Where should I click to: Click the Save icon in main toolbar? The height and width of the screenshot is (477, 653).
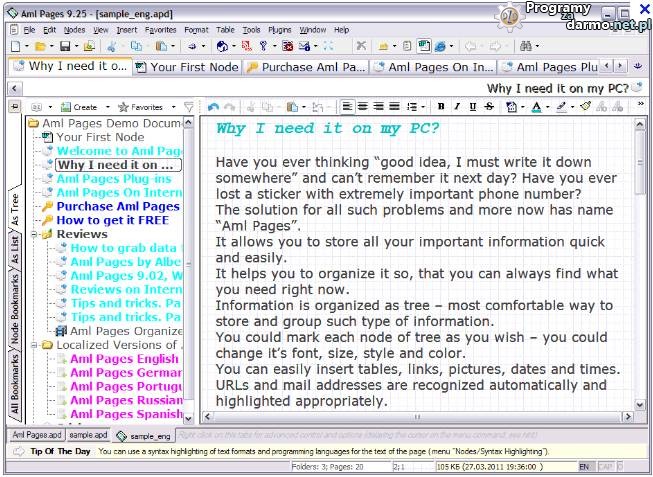(64, 46)
